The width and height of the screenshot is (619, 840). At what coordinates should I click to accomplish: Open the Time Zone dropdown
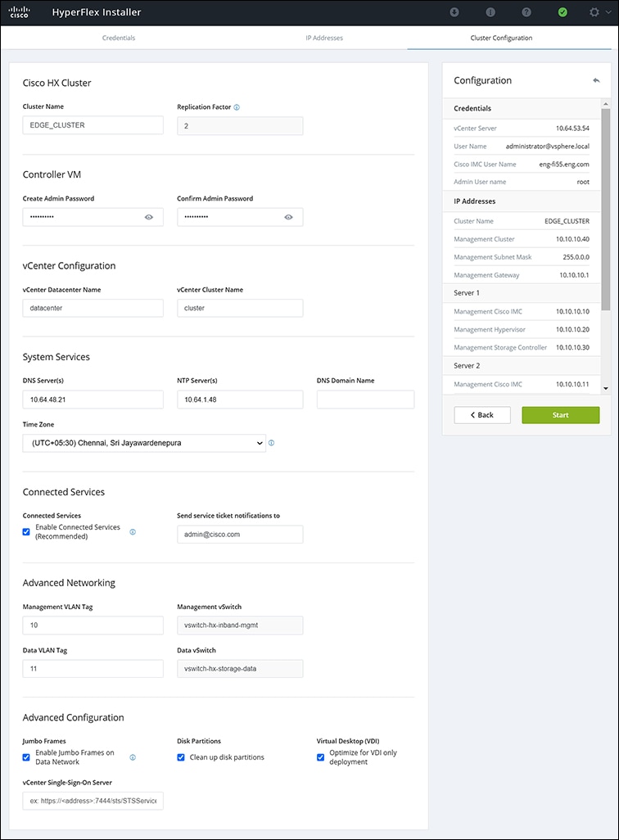144,443
